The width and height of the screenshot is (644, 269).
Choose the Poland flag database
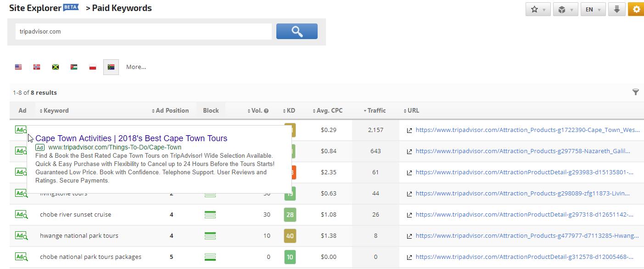93,67
